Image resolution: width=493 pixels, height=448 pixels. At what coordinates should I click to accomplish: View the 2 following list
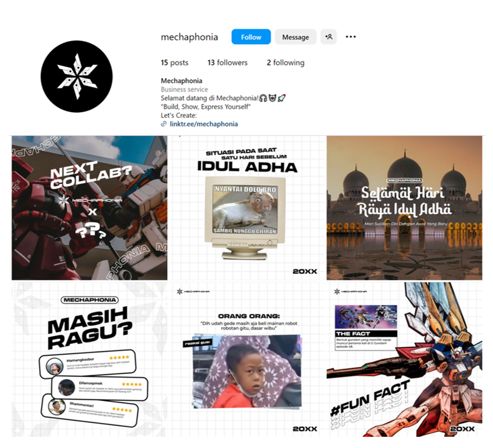285,63
